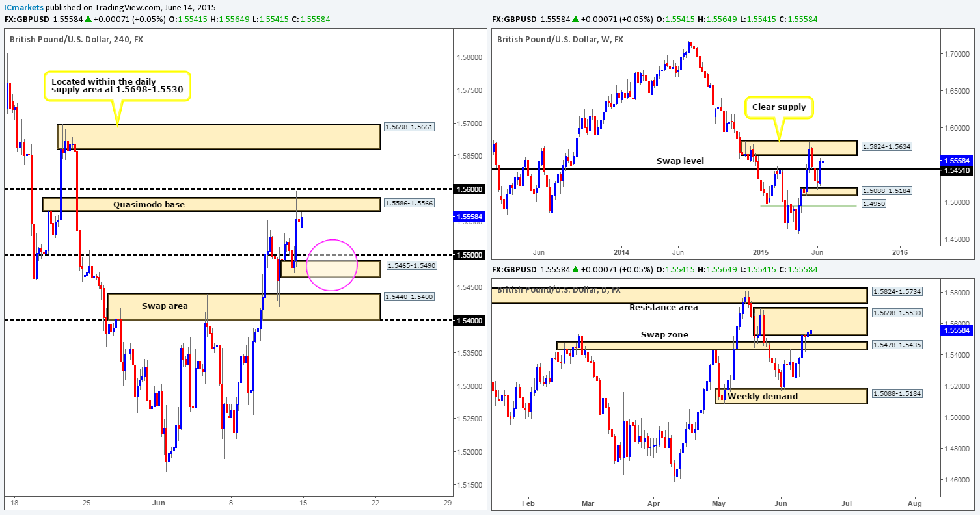
Task: Click the blue 1.55584 price tag on daily chart axis
Action: pos(955,330)
